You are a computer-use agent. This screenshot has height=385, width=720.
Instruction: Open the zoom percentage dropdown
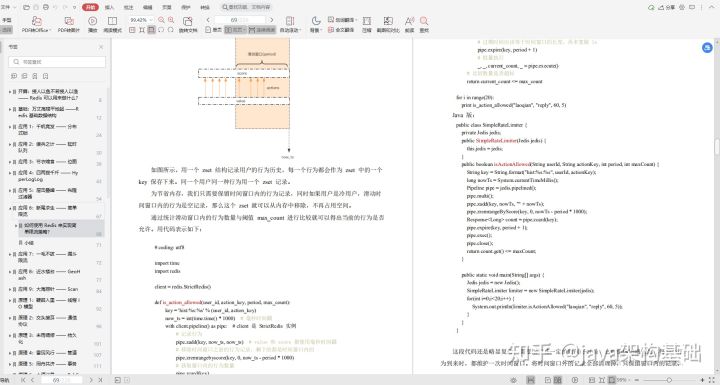coord(152,20)
